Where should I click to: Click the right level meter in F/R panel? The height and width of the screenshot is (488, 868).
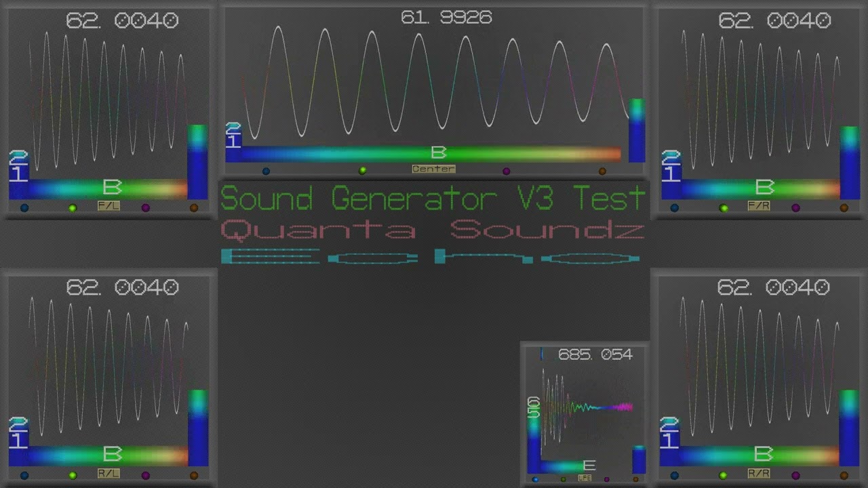850,163
